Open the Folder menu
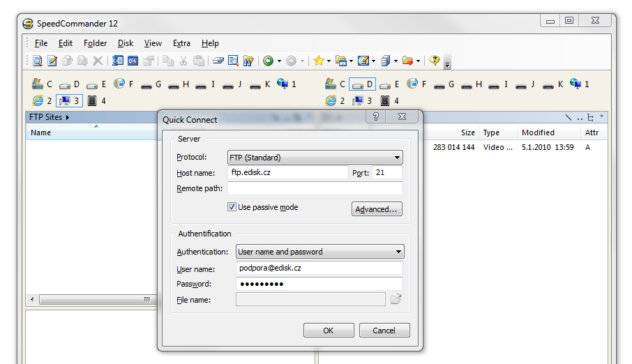Image resolution: width=632 pixels, height=364 pixels. (96, 43)
